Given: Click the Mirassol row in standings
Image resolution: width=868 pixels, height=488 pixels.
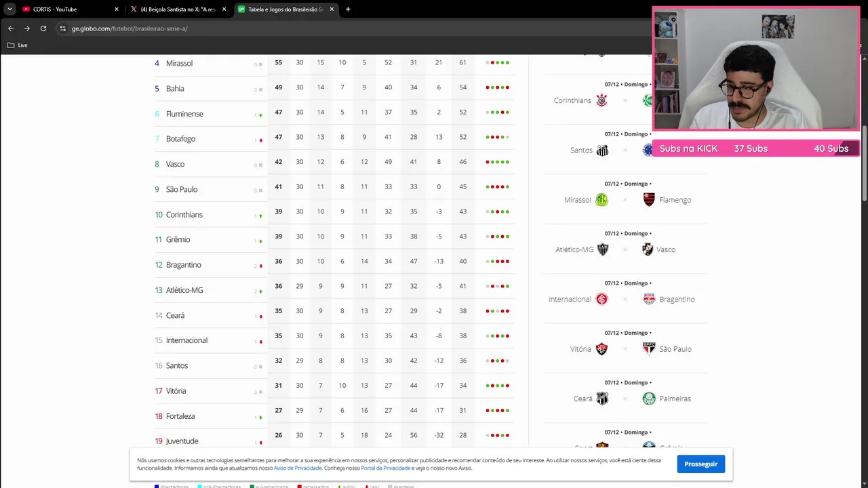Looking at the screenshot, I should 334,63.
